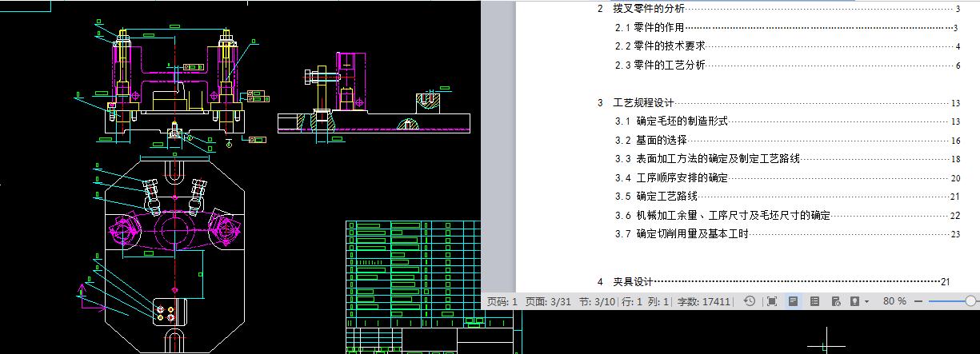The image size is (980, 354).
Task: Open dropdown arrow next to eye-protection icon
Action: pyautogui.click(x=866, y=302)
